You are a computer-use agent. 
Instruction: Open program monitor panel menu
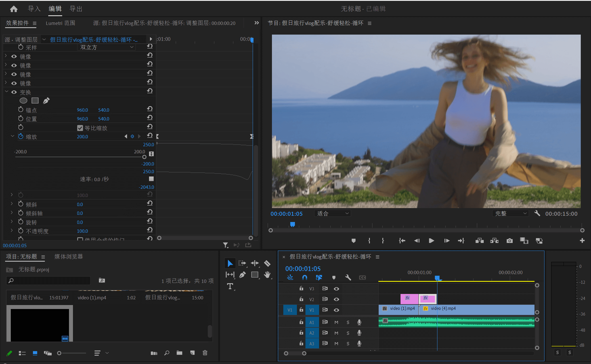[370, 23]
